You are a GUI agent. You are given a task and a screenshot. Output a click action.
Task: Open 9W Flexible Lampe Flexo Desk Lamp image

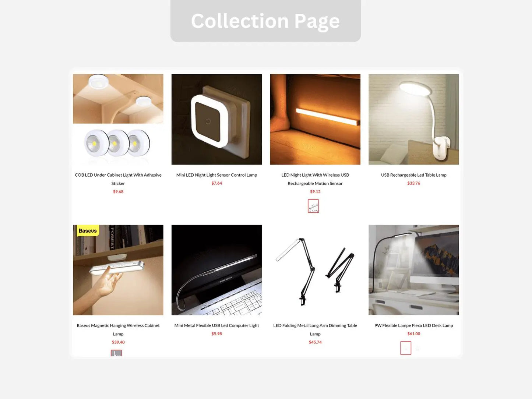pyautogui.click(x=414, y=270)
